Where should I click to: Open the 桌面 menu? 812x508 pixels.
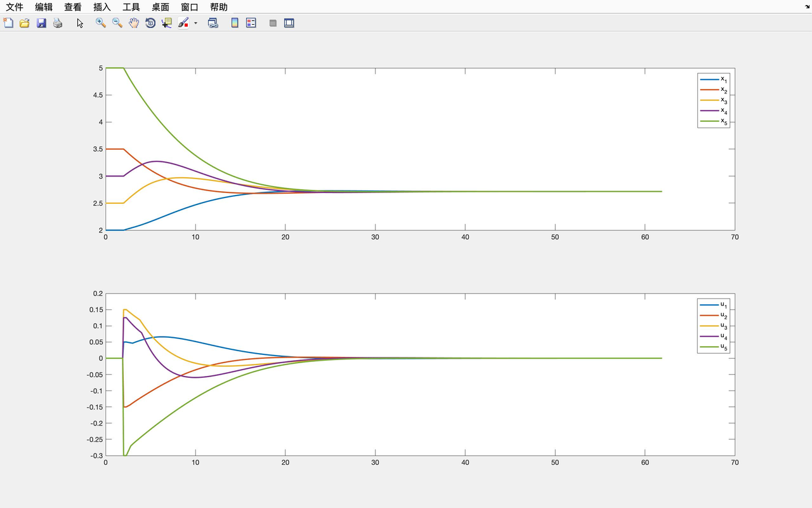coord(160,7)
